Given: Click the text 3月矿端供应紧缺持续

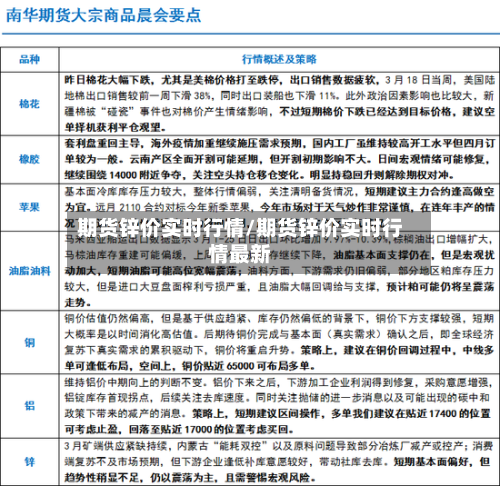Looking at the screenshot, I should click(115, 446).
